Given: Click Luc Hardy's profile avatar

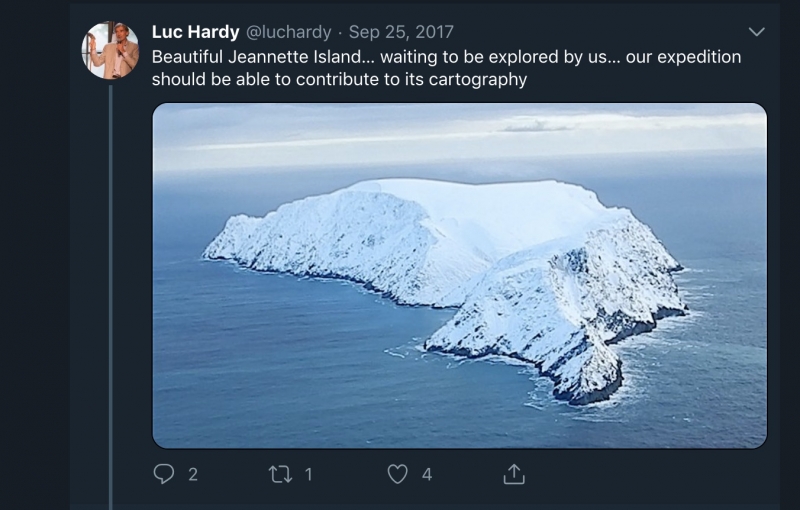Looking at the screenshot, I should point(110,50).
